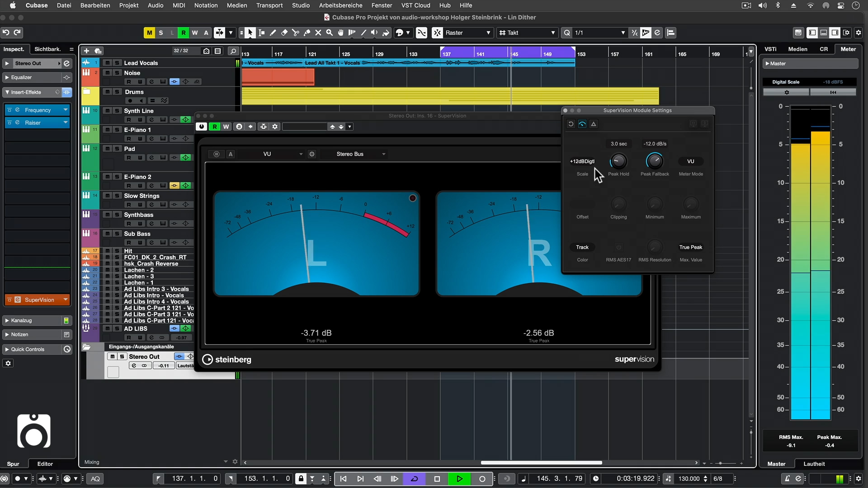Pause the SuperVision VU measurement
Image resolution: width=868 pixels, height=488 pixels.
point(217,154)
